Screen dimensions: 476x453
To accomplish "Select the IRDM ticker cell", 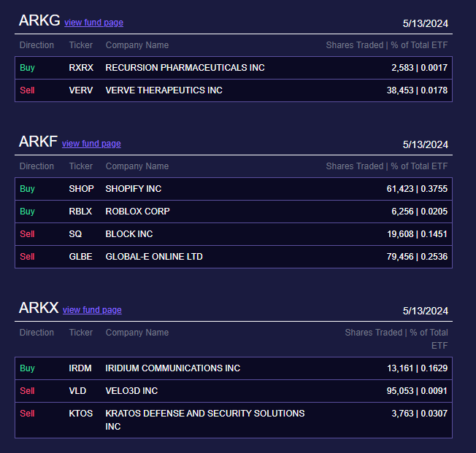I will click(x=80, y=368).
